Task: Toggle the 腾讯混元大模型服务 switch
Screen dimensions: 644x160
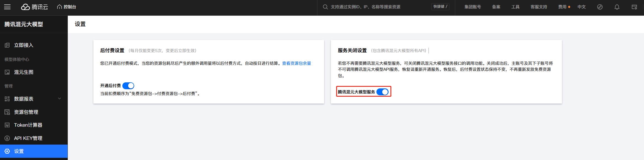Action: pos(382,92)
